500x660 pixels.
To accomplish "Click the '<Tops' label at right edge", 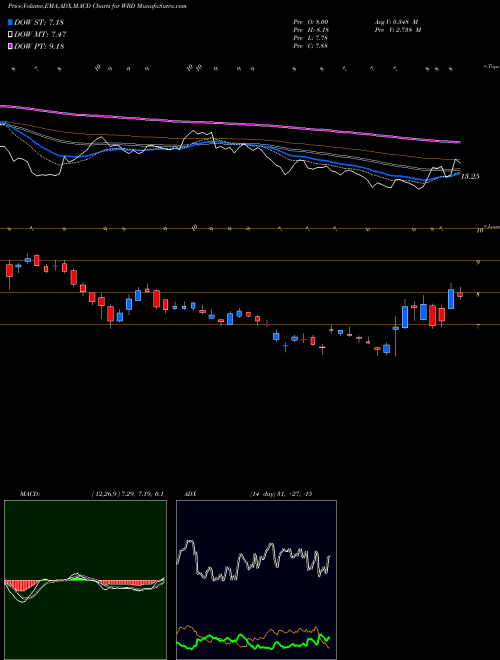I will click(x=491, y=67).
